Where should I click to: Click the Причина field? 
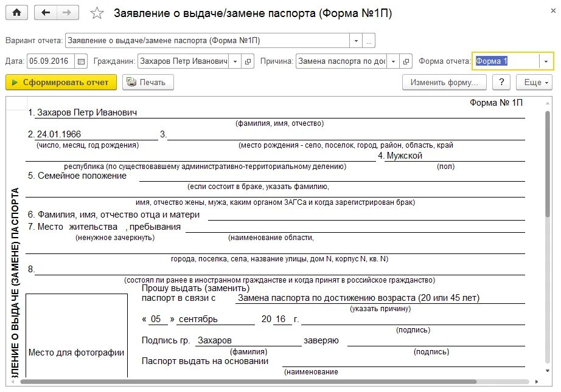pos(342,61)
